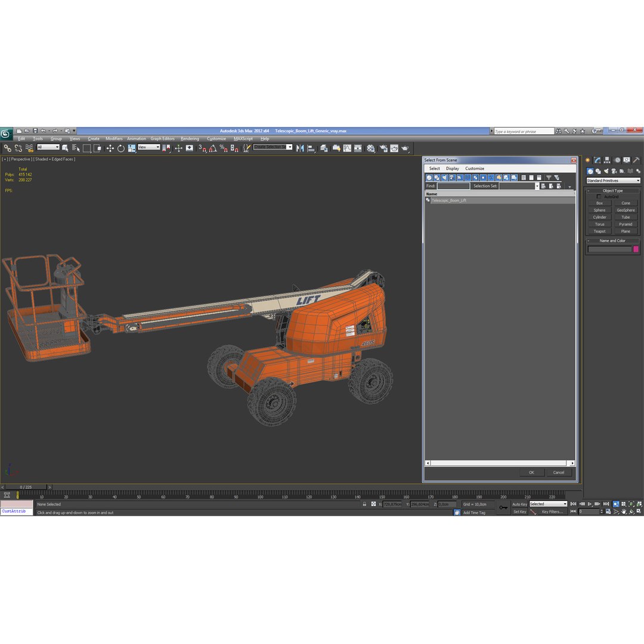Select Telescopic_Boom_Lift in the object list
The image size is (644, 644).
(500, 200)
